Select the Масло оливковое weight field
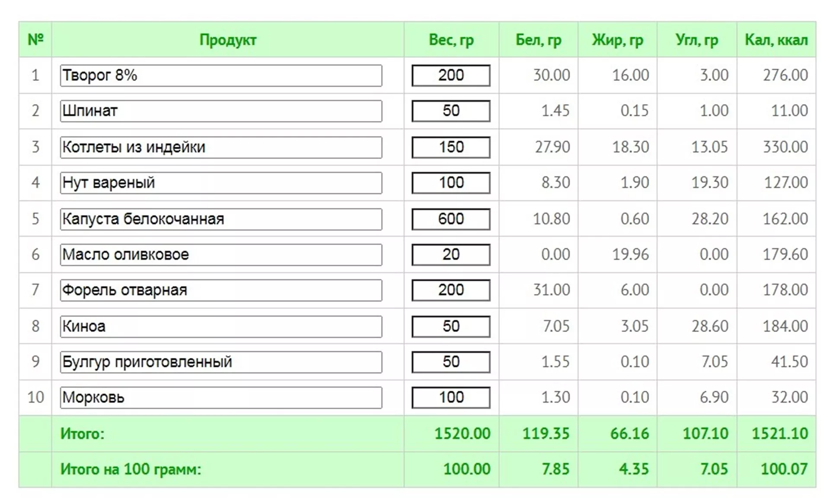 click(451, 255)
